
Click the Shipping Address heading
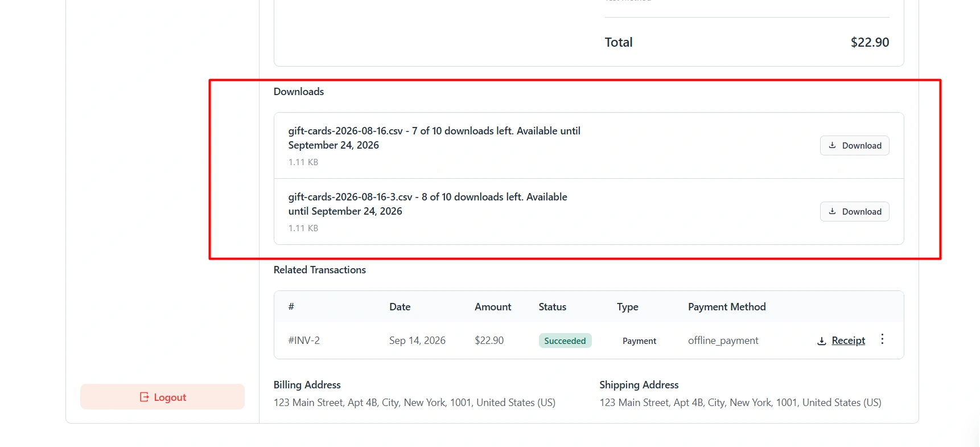pos(639,385)
